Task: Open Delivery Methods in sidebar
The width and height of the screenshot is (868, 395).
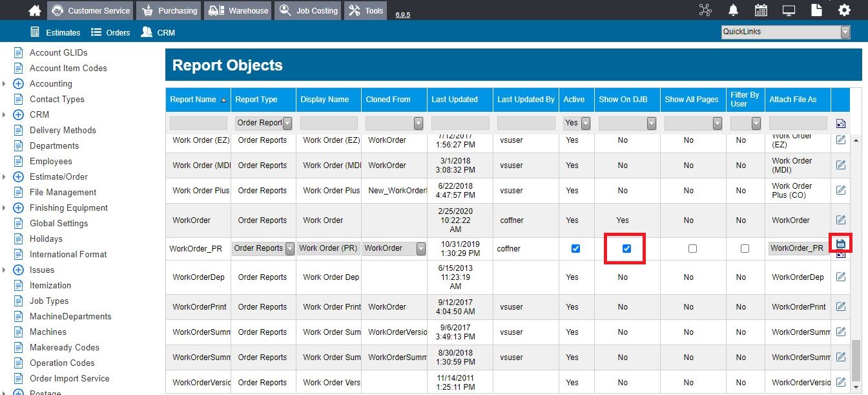Action: tap(63, 130)
